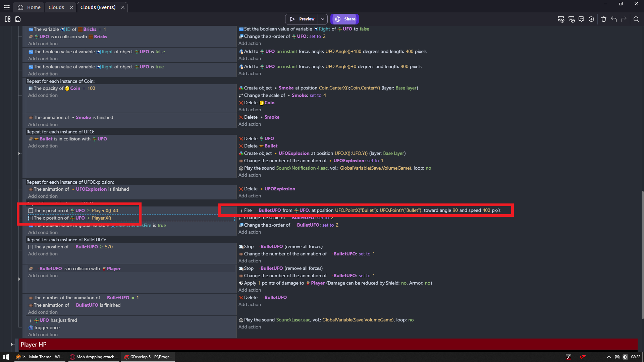Viewport: 644px width, 362px height.
Task: Switch to the Clouds scene tab
Action: [x=56, y=7]
